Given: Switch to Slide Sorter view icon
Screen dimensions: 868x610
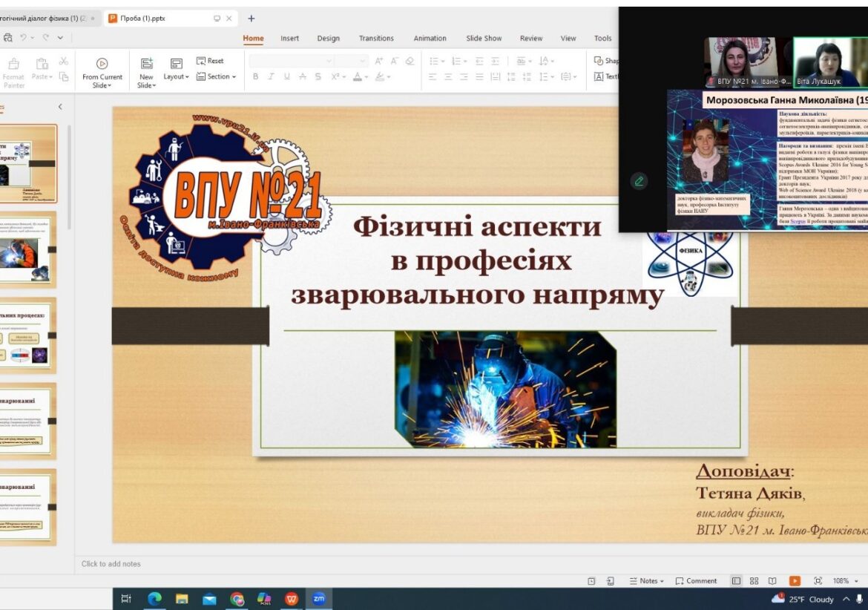Looking at the screenshot, I should pyautogui.click(x=754, y=581).
